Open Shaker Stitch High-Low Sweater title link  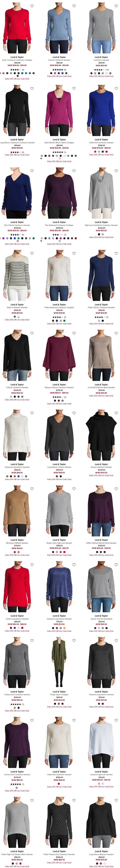point(59,543)
